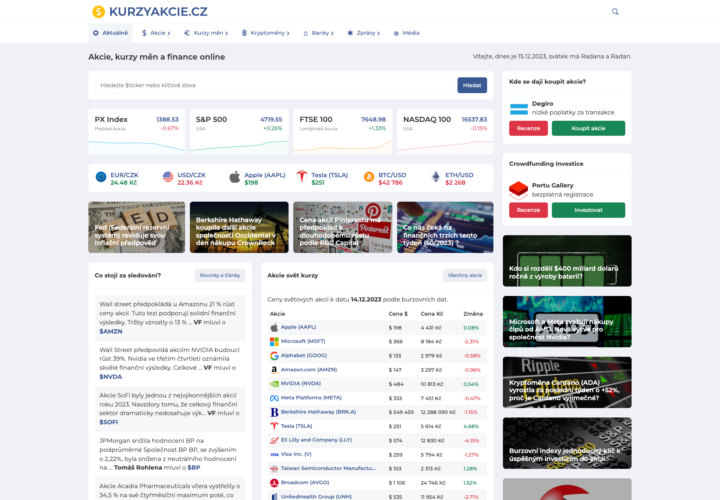Open the Cardano ADA cryptocurrency article
Viewport: 720px width, 500px height.
click(x=567, y=382)
